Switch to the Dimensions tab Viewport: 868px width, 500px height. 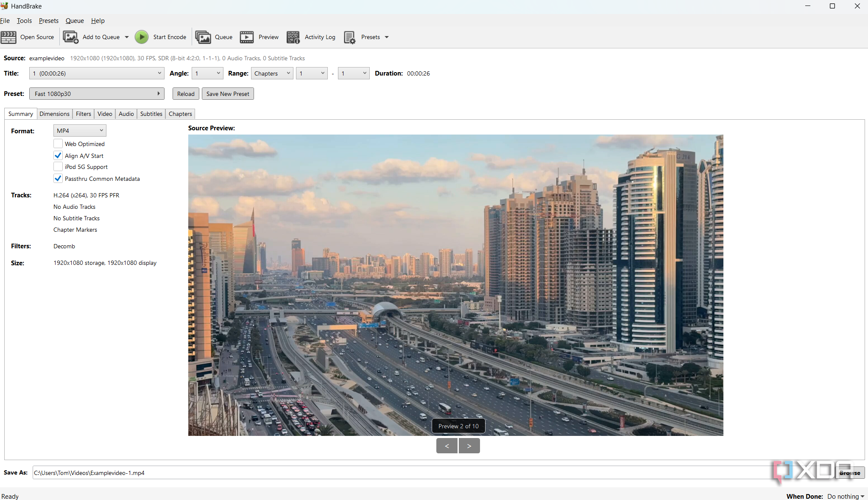[54, 114]
